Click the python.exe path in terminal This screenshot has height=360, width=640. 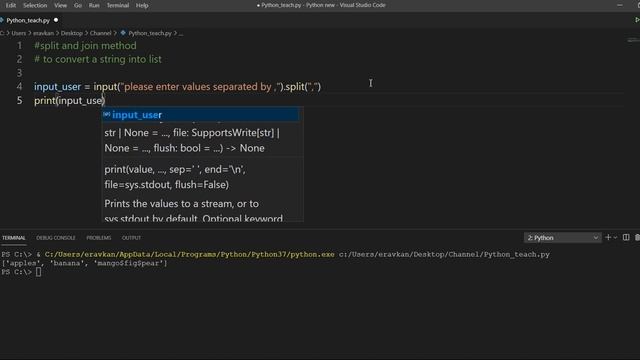(189, 254)
